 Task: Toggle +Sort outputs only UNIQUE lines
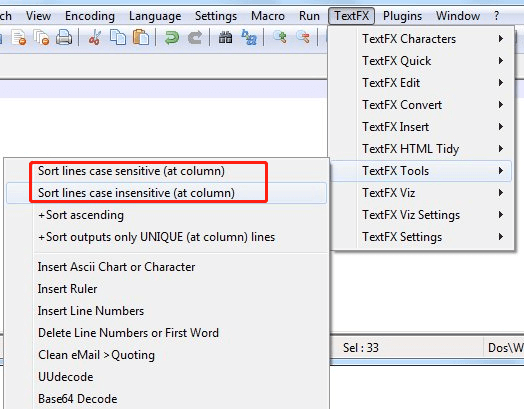[x=166, y=237]
